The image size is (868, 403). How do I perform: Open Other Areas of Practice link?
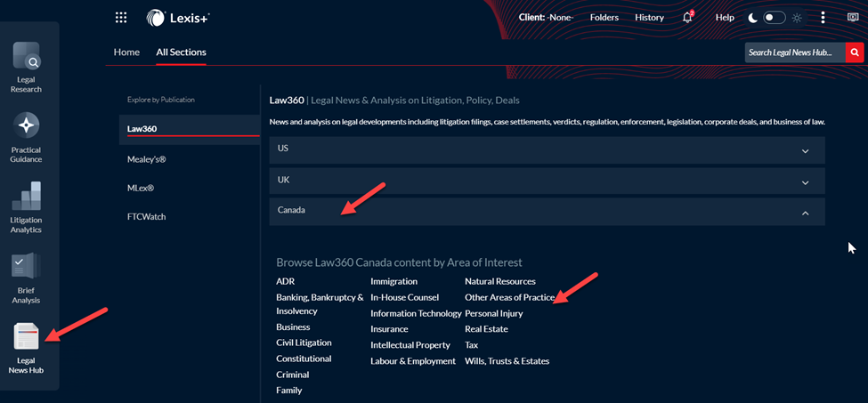pyautogui.click(x=510, y=297)
